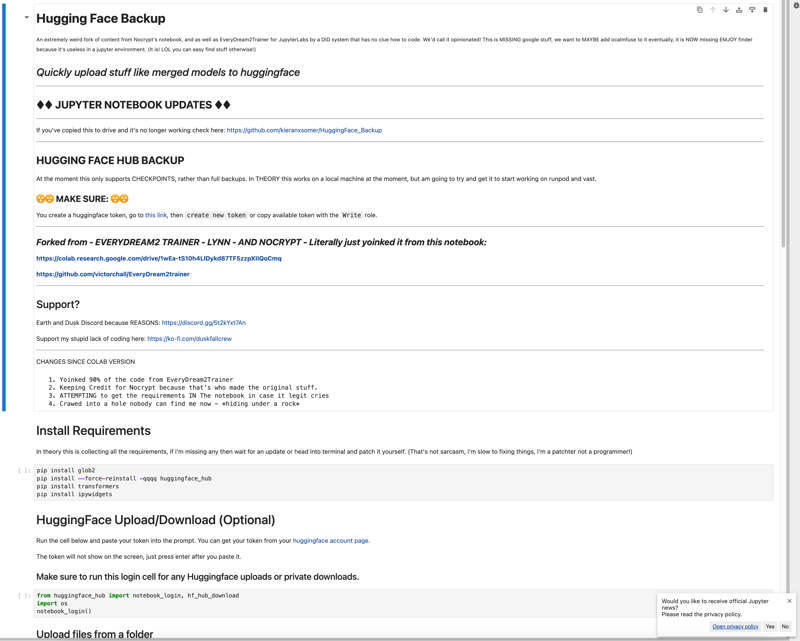Click Open privacy policy in the notification
The width and height of the screenshot is (800, 641).
point(735,626)
